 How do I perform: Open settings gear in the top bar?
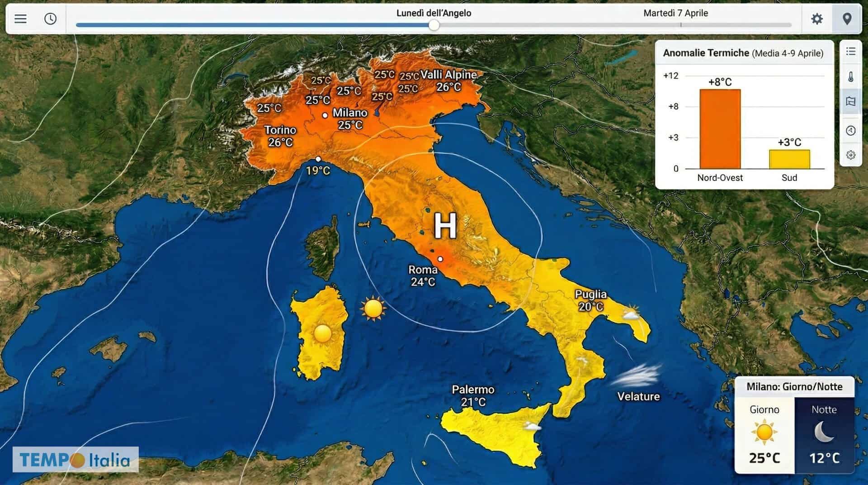pos(816,19)
